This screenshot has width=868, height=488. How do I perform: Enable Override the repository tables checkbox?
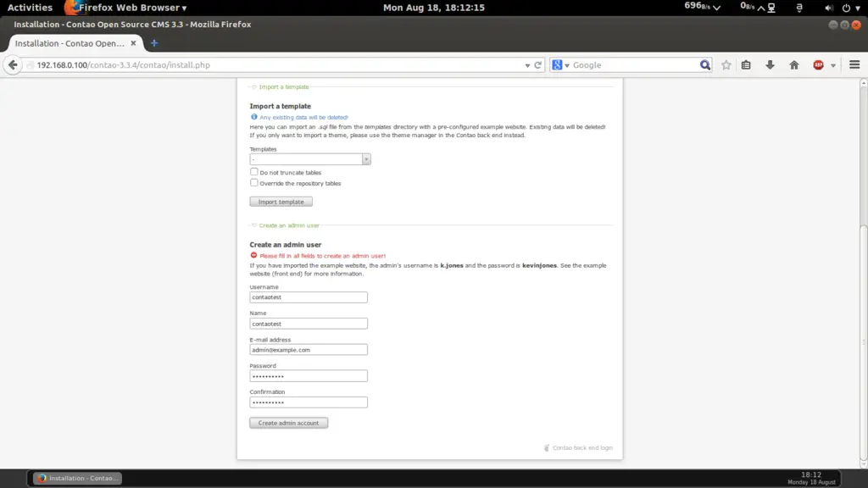[253, 183]
